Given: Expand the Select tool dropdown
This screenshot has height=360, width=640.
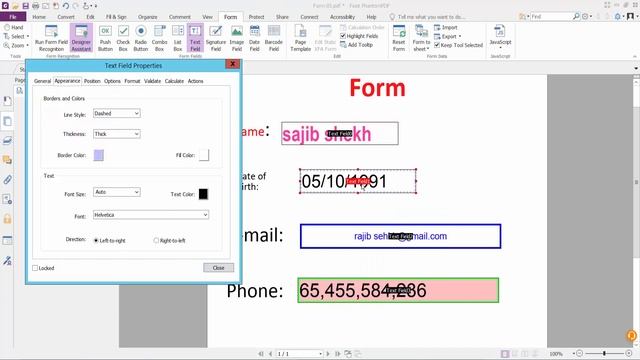Looking at the screenshot, I should pyautogui.click(x=28, y=36).
